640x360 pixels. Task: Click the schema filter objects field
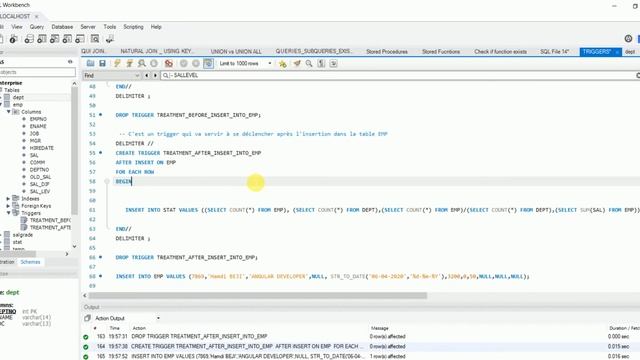point(38,72)
